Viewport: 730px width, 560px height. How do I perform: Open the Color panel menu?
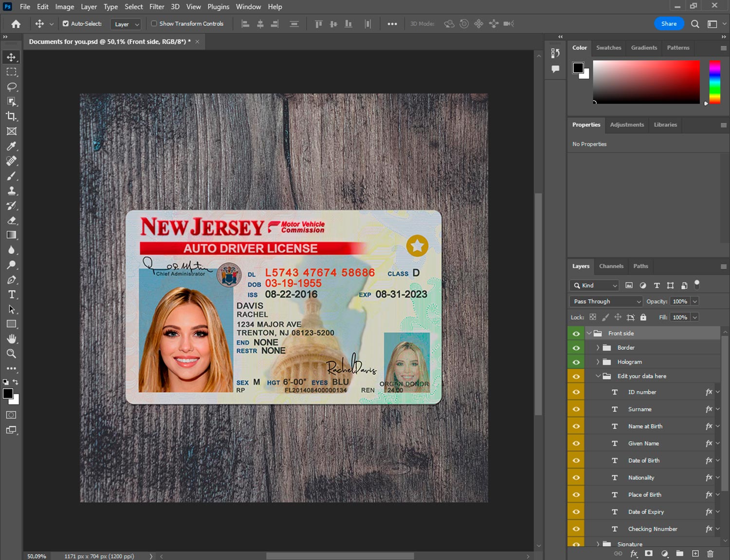[x=723, y=48]
